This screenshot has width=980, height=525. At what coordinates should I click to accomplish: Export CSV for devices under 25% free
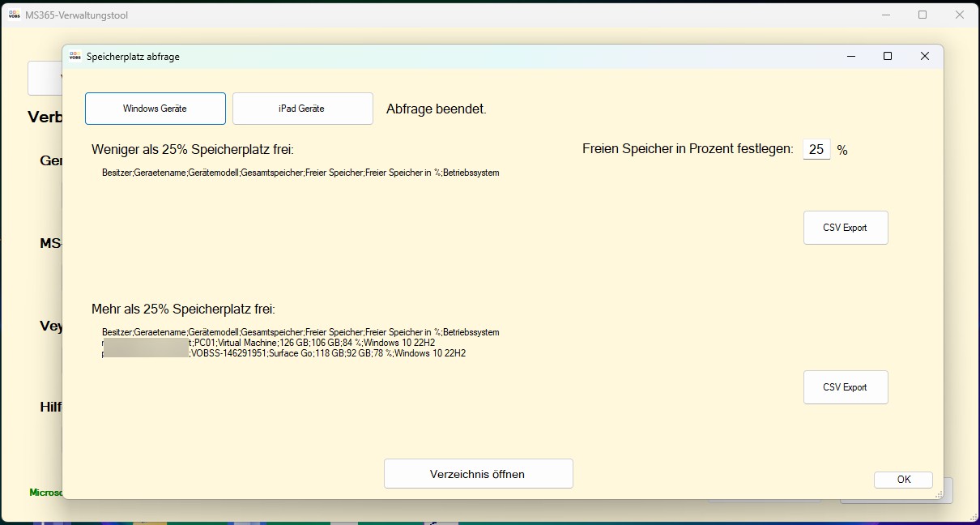[x=845, y=228]
